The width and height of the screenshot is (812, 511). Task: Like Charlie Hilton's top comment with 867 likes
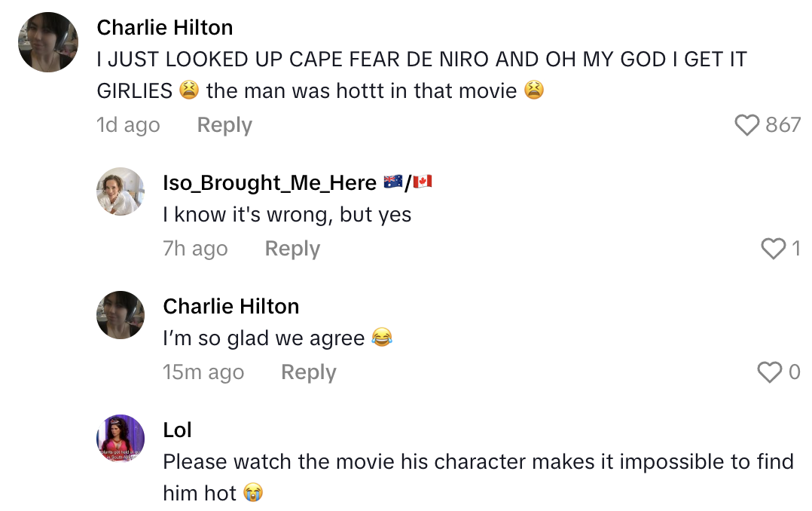click(746, 126)
